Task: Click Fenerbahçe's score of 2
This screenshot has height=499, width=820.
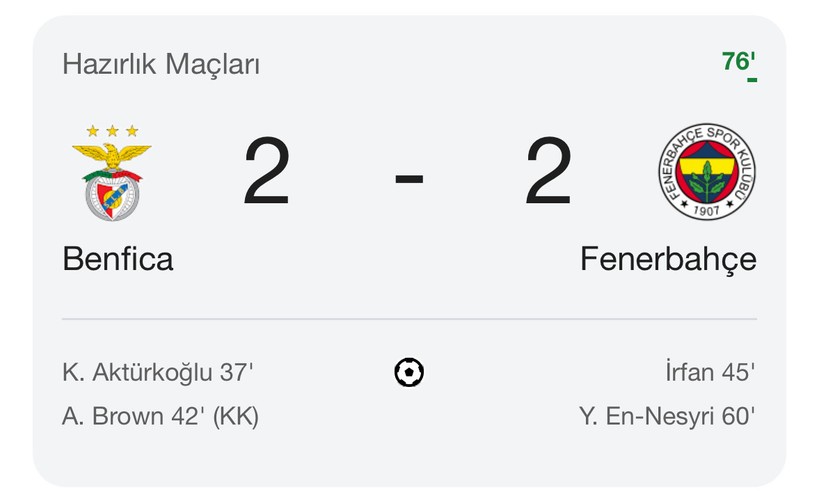Action: (x=548, y=171)
